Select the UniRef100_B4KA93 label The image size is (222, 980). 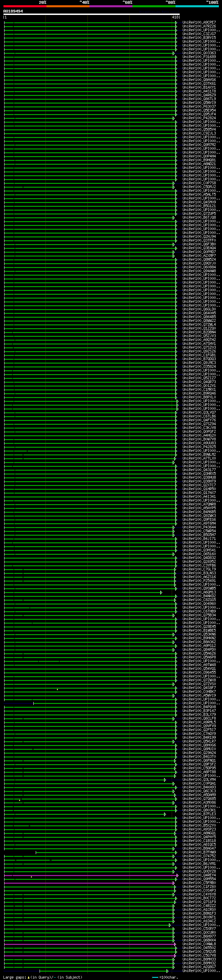click(x=199, y=787)
